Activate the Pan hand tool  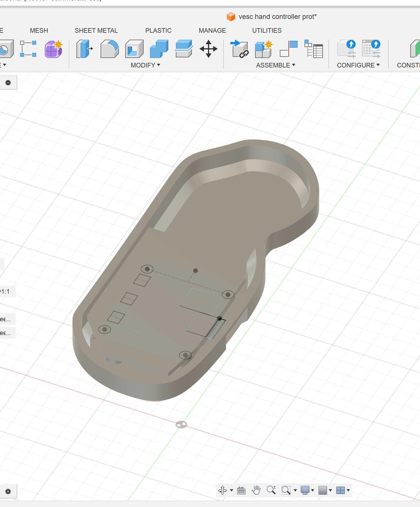(x=256, y=490)
